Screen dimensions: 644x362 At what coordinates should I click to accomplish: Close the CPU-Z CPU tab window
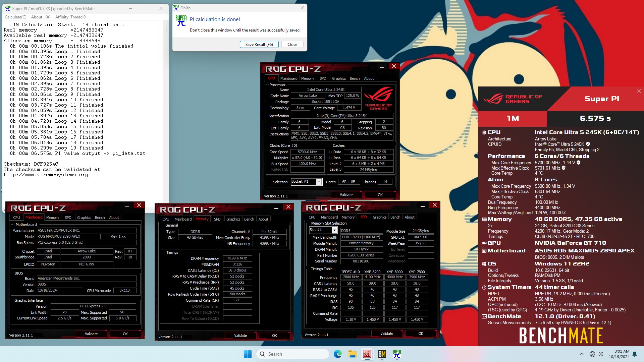pos(394,66)
